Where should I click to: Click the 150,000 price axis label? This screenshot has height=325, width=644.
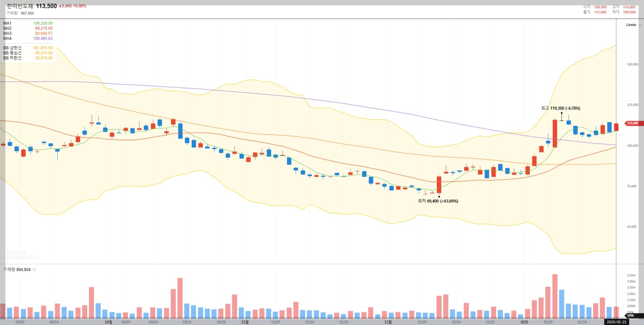point(632,65)
